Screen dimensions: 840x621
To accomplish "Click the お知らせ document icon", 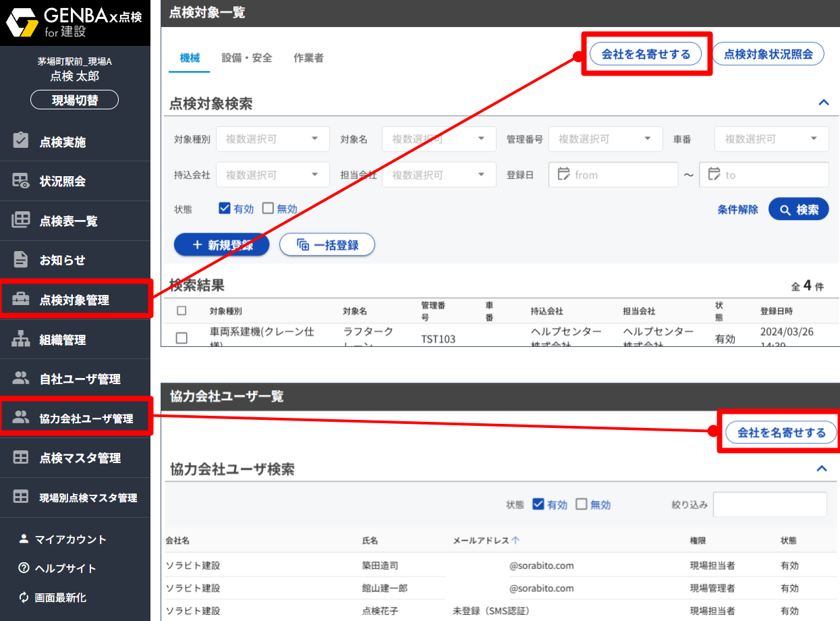I will coord(21,260).
